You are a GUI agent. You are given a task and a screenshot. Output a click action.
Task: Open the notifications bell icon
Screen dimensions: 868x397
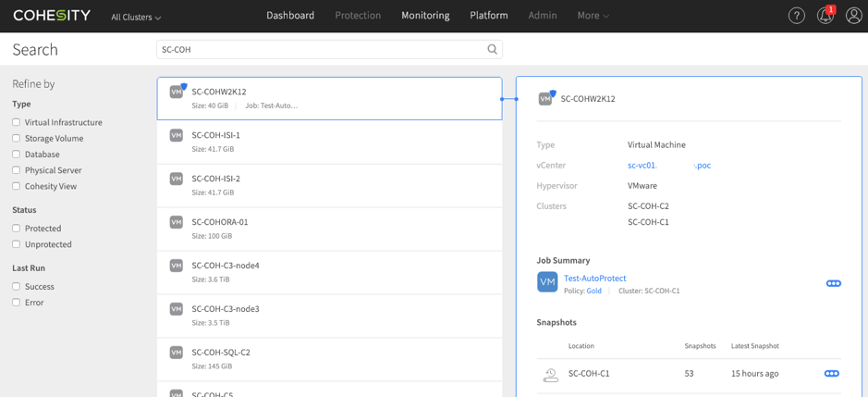825,16
